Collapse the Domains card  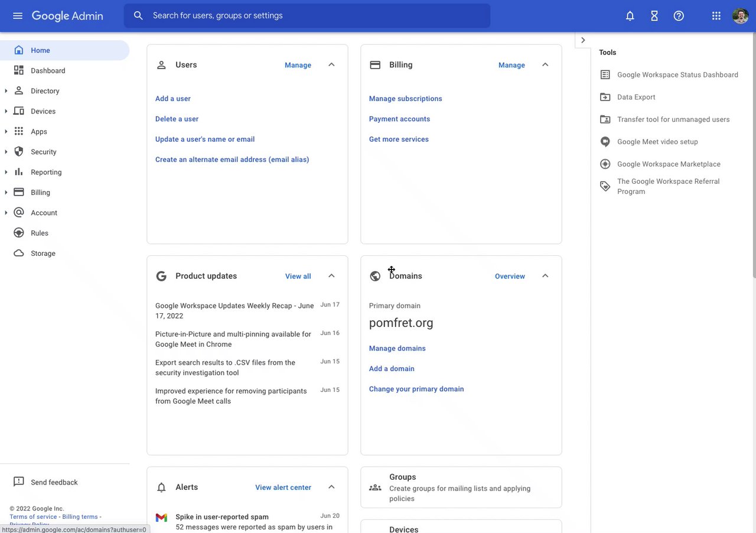point(545,276)
